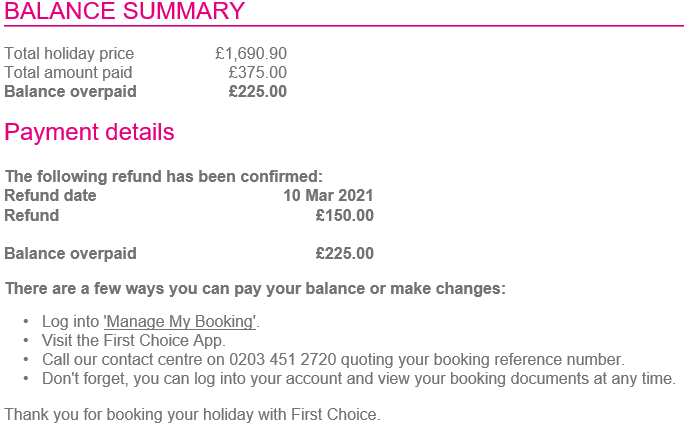Image resolution: width=698 pixels, height=433 pixels.
Task: Click the 'Total holiday price' label
Action: [69, 53]
